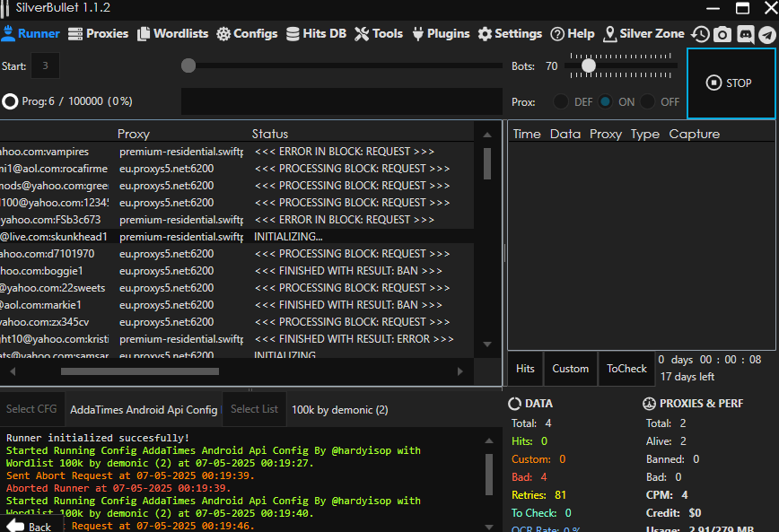This screenshot has width=779, height=532.
Task: Open the Plugins section
Action: [442, 34]
